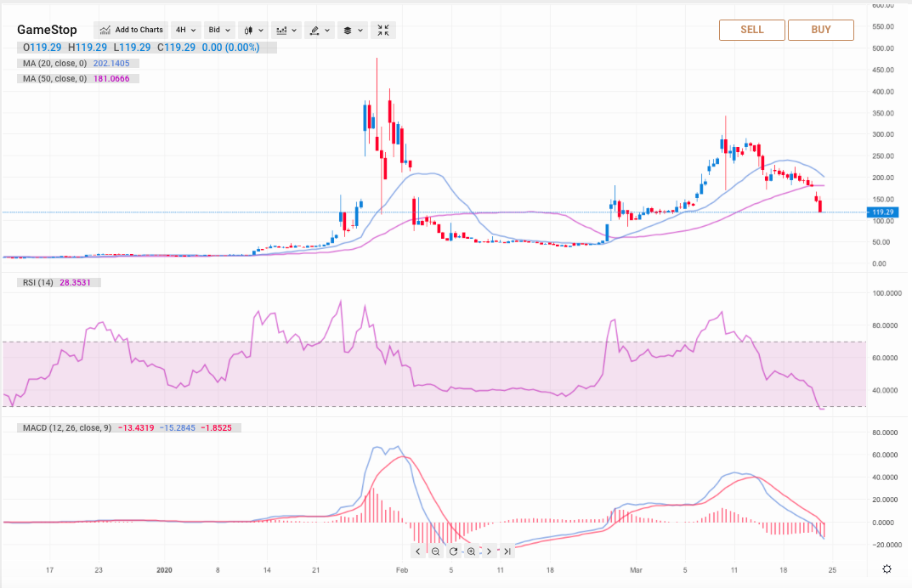912x588 pixels.
Task: Click the BUY button
Action: coord(821,30)
